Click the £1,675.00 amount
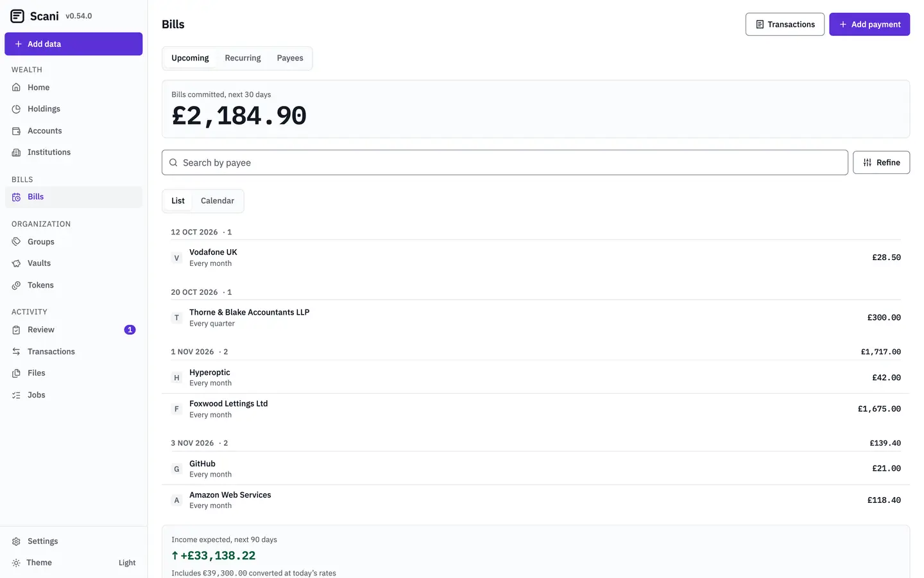This screenshot has height=578, width=924. [x=879, y=409]
